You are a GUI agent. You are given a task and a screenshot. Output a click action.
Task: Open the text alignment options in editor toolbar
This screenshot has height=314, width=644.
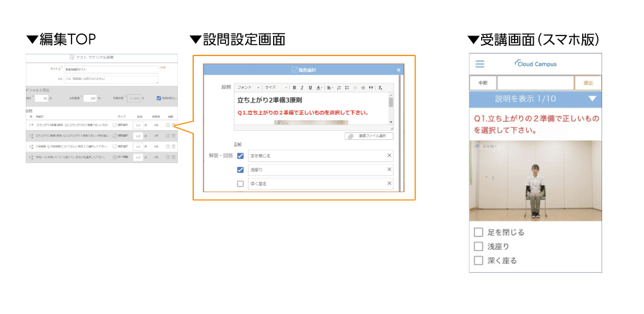coord(330,88)
